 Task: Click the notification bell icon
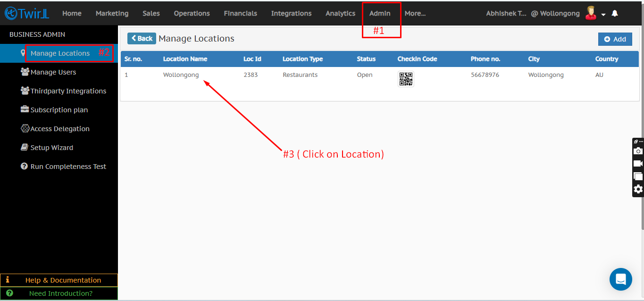[615, 14]
